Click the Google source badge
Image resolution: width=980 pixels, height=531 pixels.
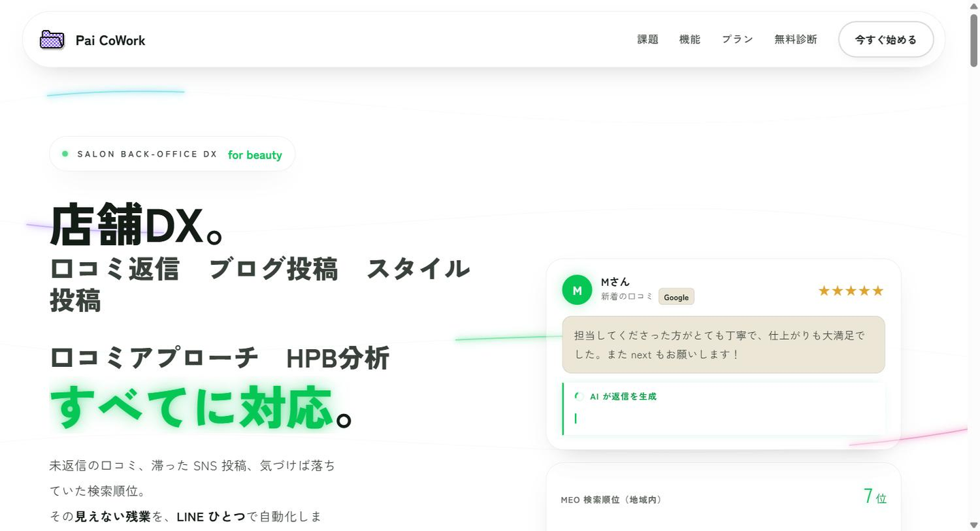point(676,297)
